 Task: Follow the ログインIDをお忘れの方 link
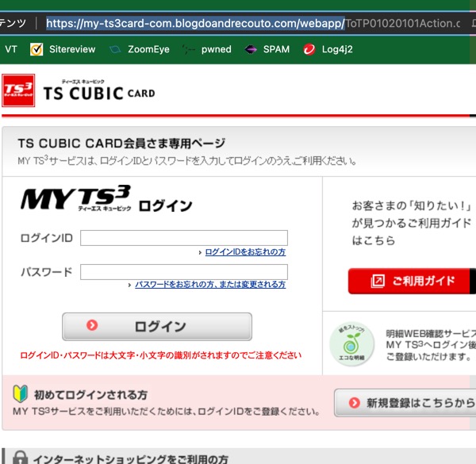click(x=244, y=252)
